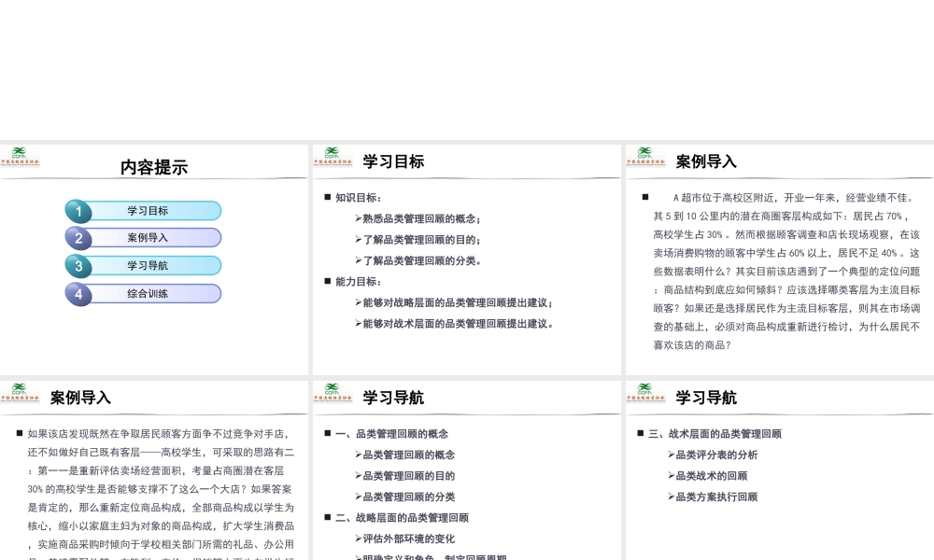Image resolution: width=934 pixels, height=560 pixels.
Task: Toggle the numbered circle 1 next to 学习目标
Action: (x=78, y=211)
